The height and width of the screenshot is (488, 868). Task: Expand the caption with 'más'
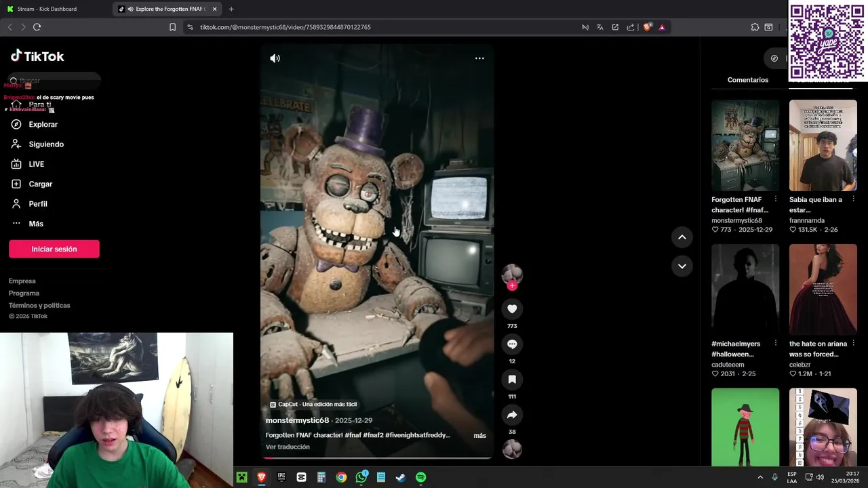(x=479, y=435)
